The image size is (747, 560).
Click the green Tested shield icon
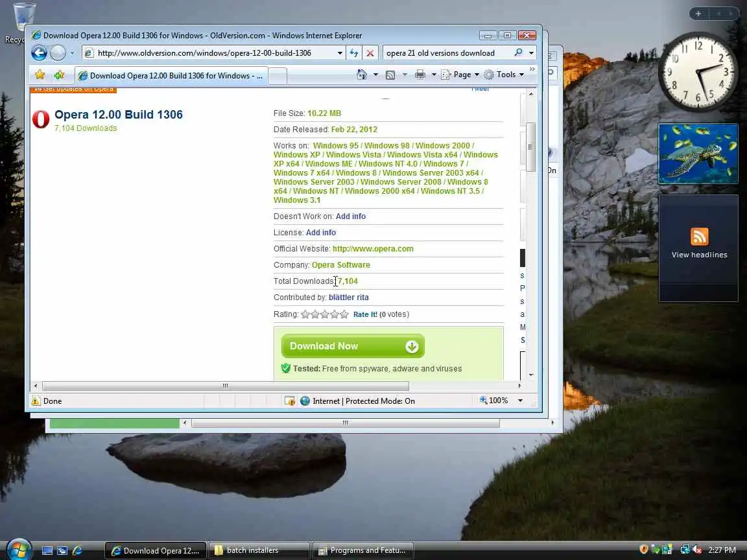(286, 368)
